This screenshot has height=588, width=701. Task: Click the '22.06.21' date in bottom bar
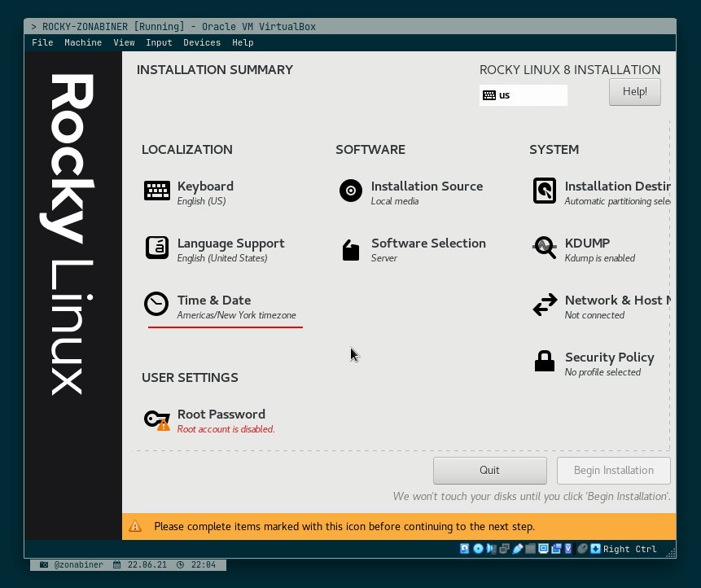(147, 564)
